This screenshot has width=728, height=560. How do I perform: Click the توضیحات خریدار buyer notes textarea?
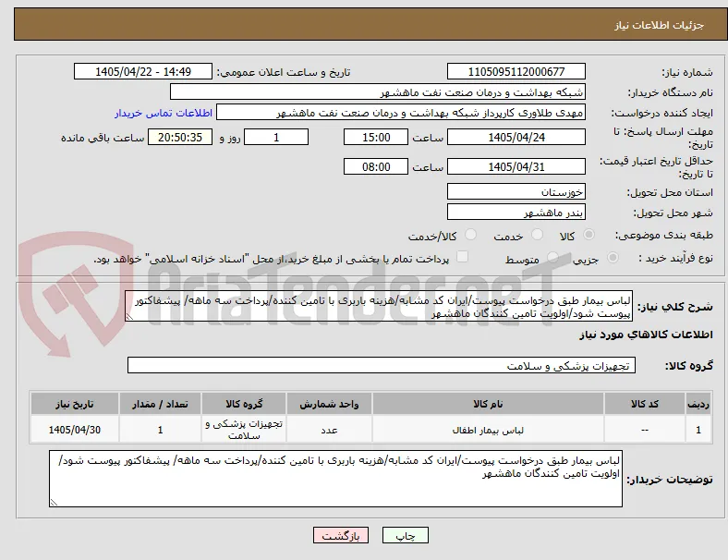coord(335,479)
